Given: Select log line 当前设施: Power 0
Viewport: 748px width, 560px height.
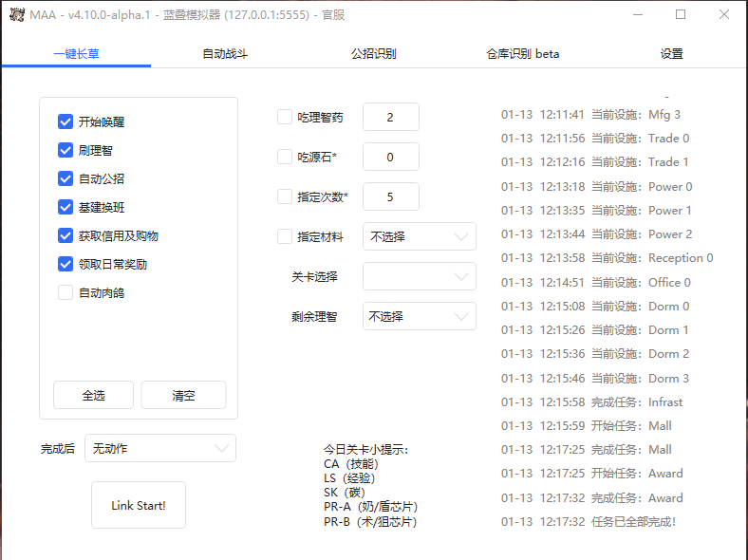Looking at the screenshot, I should (596, 186).
